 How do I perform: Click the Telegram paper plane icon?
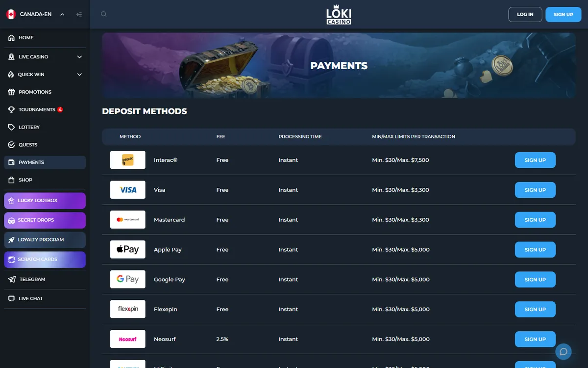(x=12, y=279)
